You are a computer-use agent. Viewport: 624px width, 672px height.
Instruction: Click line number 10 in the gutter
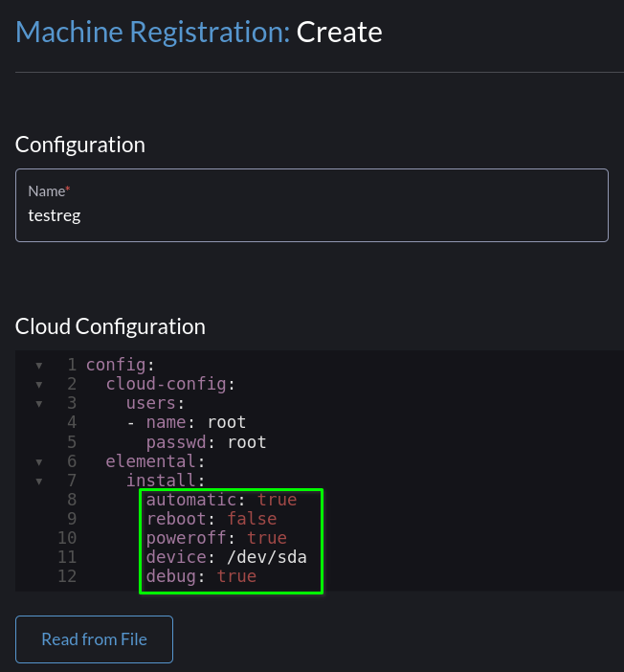[67, 538]
